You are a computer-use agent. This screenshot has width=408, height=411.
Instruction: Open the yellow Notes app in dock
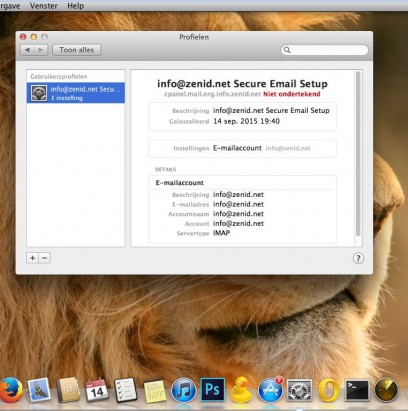pyautogui.click(x=155, y=391)
